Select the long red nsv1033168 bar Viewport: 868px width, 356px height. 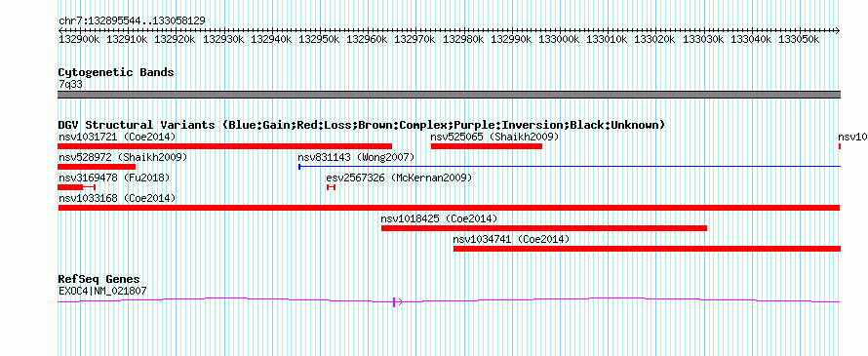[x=449, y=208]
